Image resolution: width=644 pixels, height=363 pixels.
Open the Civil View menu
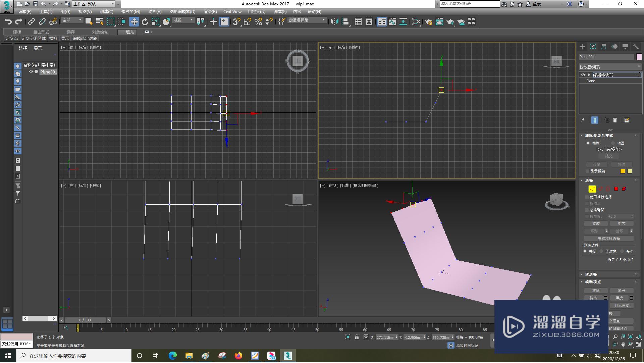pyautogui.click(x=232, y=12)
